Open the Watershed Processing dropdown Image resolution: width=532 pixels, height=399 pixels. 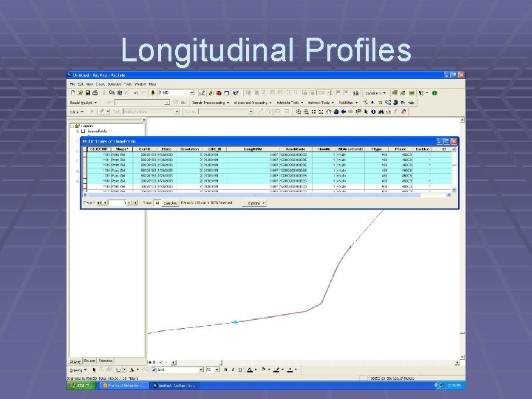point(253,103)
